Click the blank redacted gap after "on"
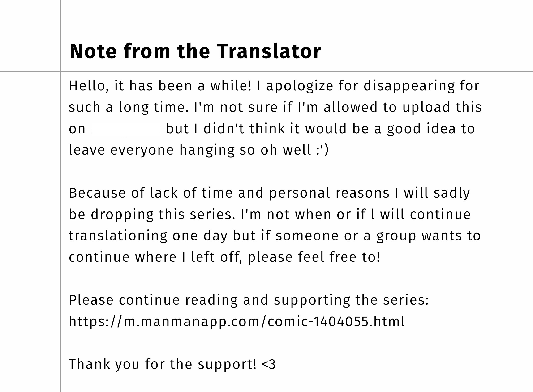The image size is (533, 392). pyautogui.click(x=126, y=129)
